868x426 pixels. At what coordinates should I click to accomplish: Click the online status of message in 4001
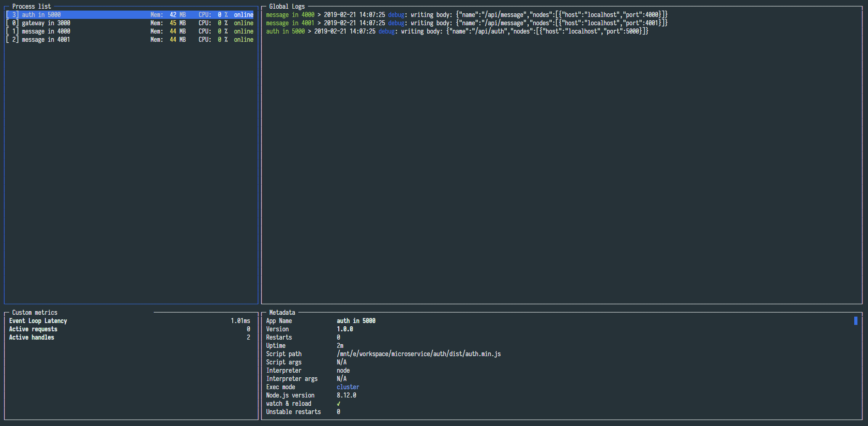point(244,40)
